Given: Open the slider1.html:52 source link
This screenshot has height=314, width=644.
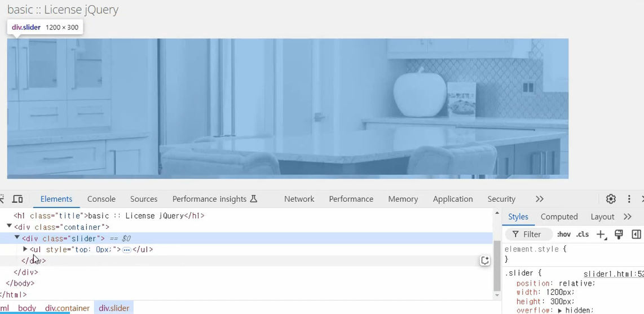Looking at the screenshot, I should point(614,274).
